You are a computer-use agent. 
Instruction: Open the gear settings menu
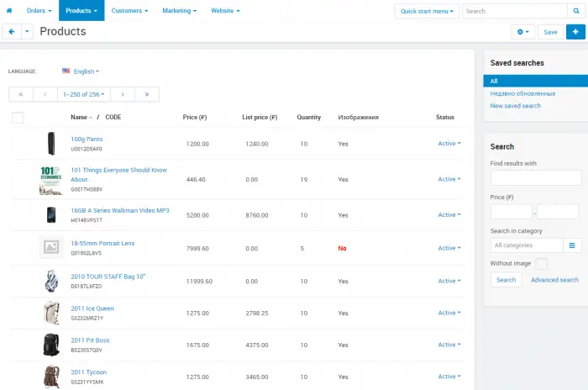(x=522, y=31)
